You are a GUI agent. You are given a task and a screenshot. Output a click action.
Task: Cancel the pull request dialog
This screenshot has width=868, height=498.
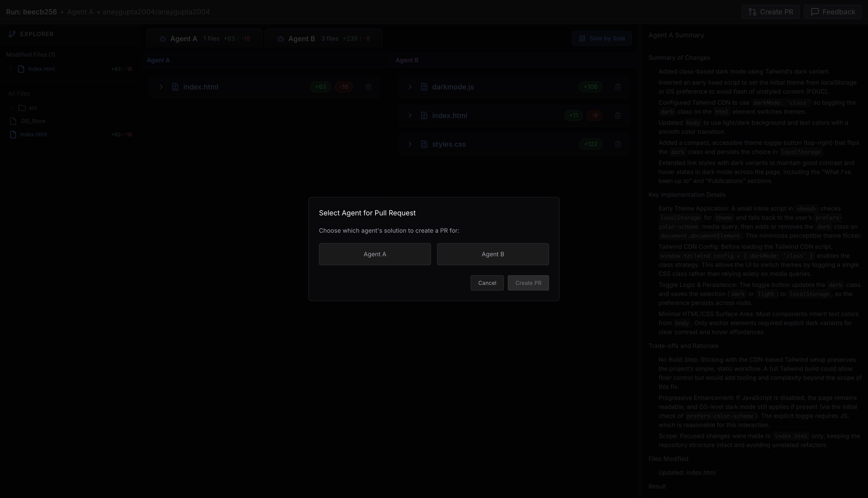click(x=487, y=283)
